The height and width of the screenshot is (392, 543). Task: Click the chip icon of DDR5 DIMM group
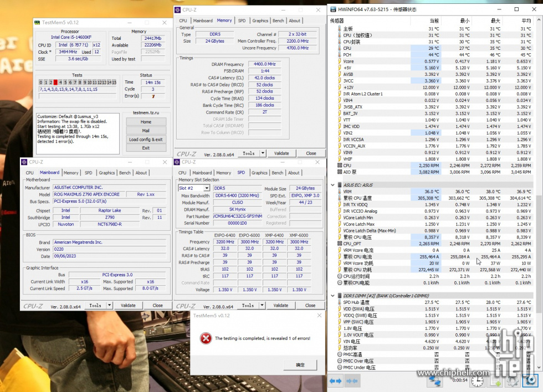coord(340,296)
